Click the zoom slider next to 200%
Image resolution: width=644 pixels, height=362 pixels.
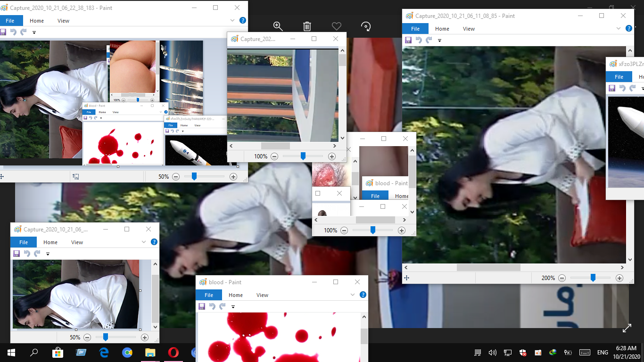point(593,278)
